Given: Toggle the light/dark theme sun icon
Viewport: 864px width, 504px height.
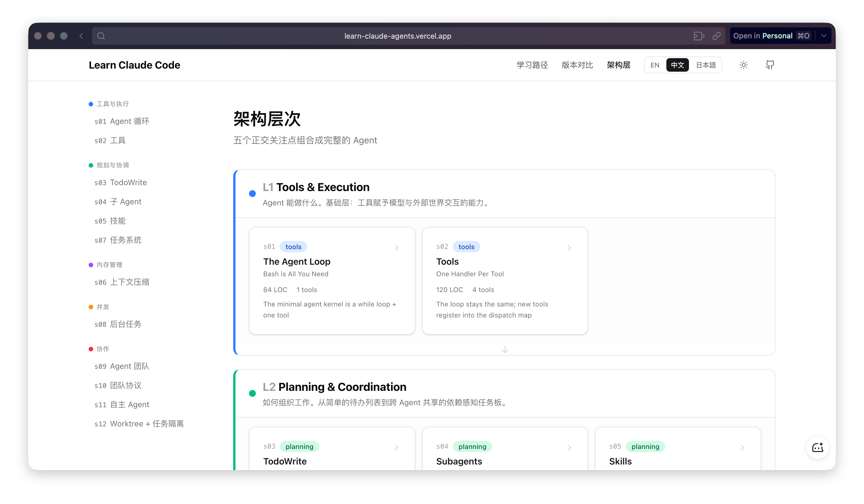Looking at the screenshot, I should point(743,65).
